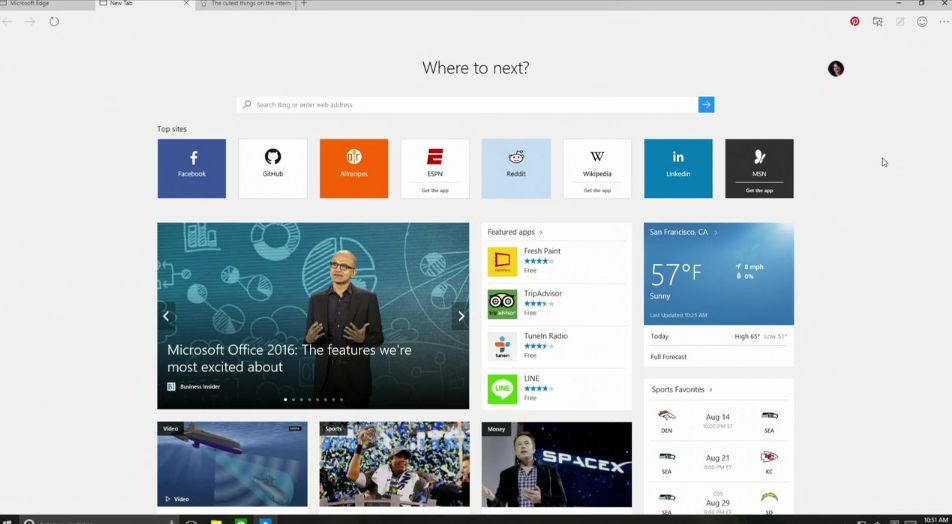Viewport: 952px width, 524px height.
Task: Click the 57°F temperature reading
Action: point(676,274)
